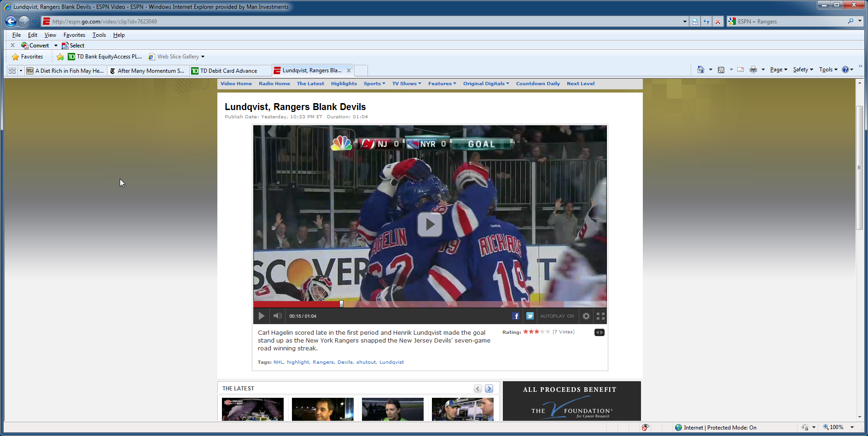Open the TV Shows dropdown
Image resolution: width=868 pixels, height=436 pixels.
[406, 84]
